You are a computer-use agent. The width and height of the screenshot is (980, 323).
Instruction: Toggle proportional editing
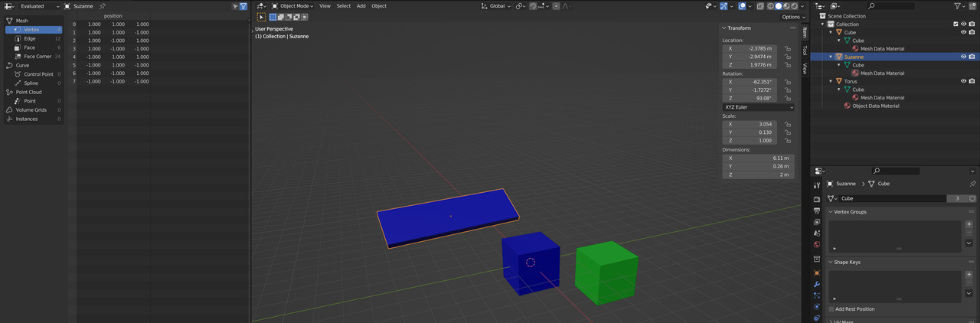(554, 6)
